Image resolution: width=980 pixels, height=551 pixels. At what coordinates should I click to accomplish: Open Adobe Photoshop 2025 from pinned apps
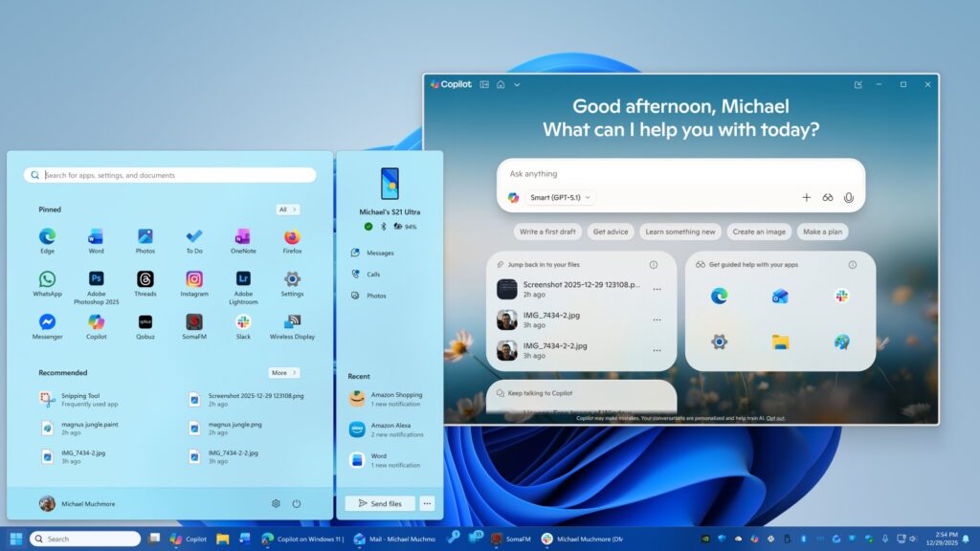(96, 279)
